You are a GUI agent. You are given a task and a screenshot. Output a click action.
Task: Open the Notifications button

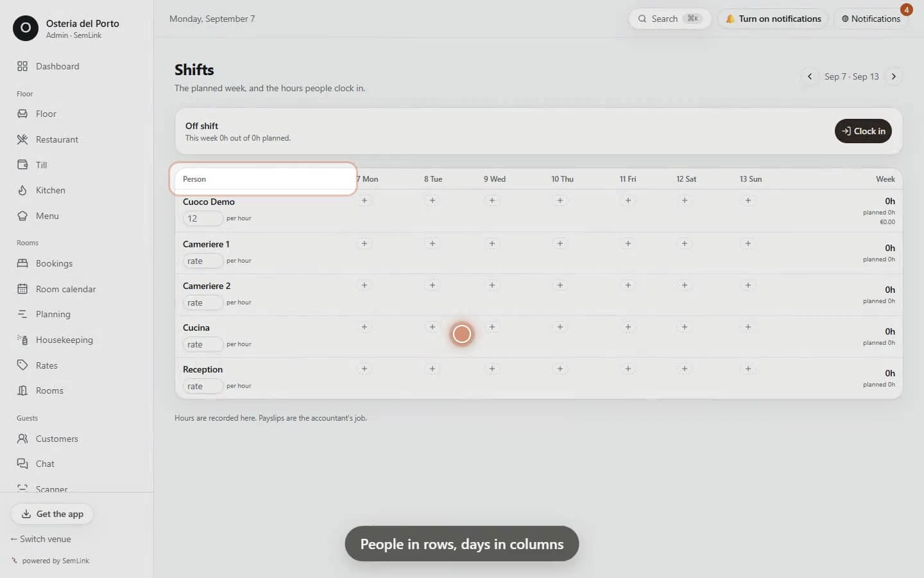click(871, 19)
